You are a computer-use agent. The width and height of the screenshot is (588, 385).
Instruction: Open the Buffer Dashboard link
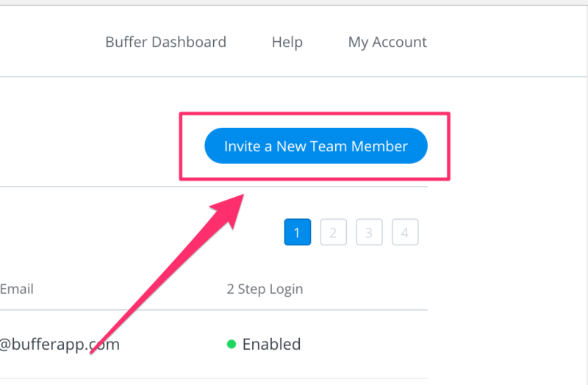tap(165, 42)
